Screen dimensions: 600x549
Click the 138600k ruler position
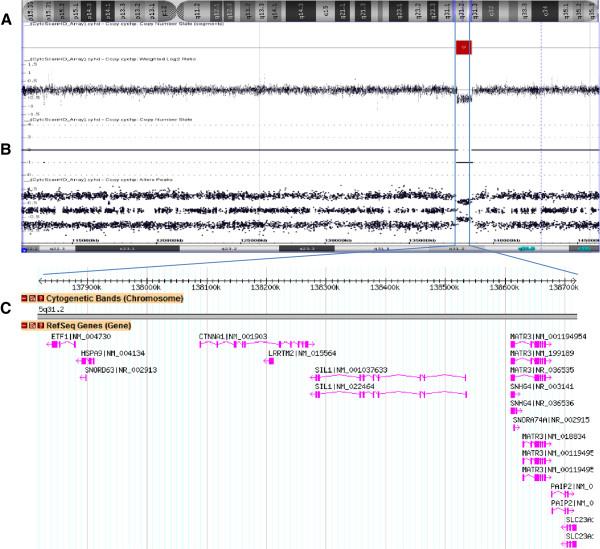pos(505,287)
